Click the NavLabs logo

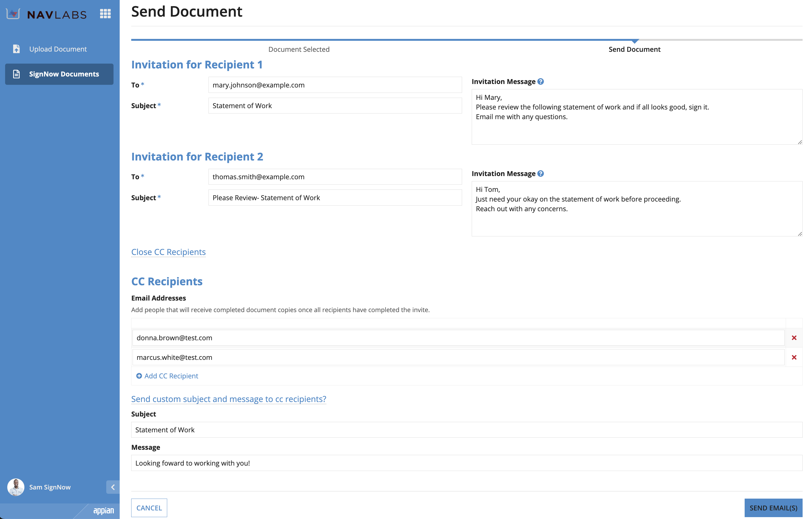pos(46,14)
